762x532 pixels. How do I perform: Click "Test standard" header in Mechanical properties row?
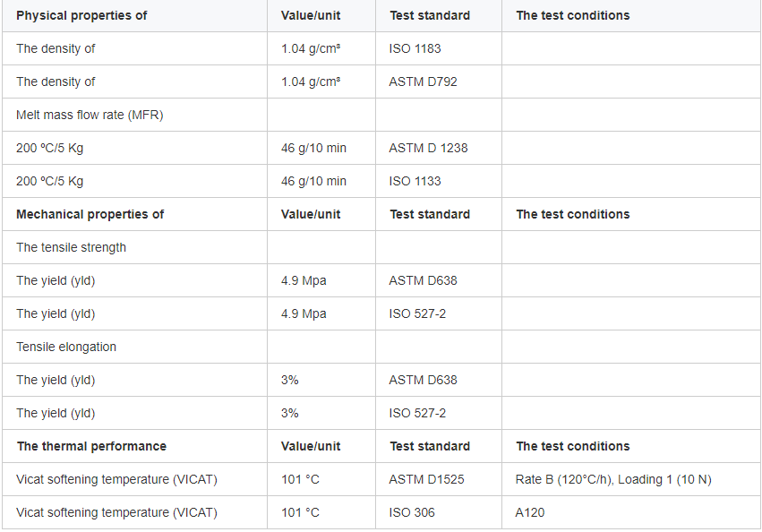pos(430,214)
